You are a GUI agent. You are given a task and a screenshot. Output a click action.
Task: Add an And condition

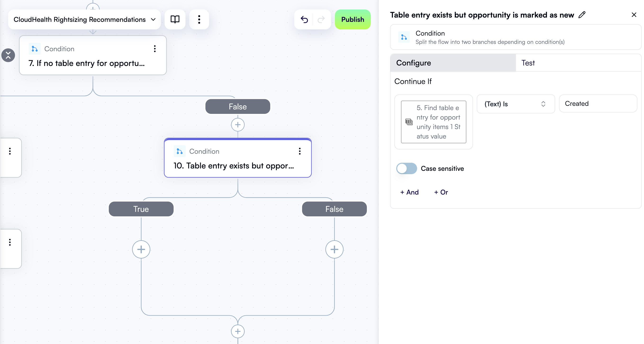pyautogui.click(x=409, y=192)
